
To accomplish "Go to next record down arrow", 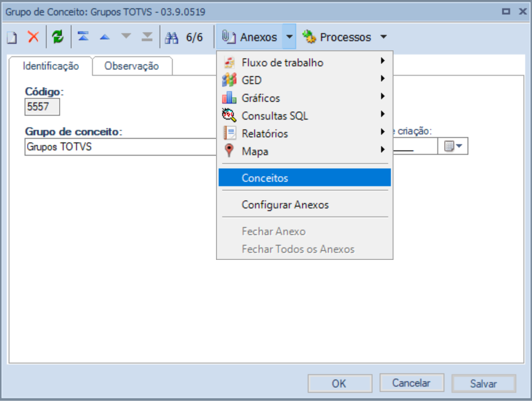I will [126, 36].
